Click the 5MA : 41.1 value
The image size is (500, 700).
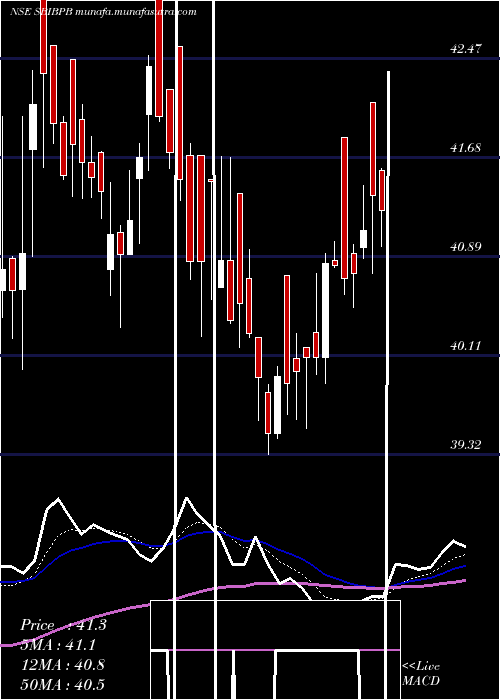(x=58, y=645)
